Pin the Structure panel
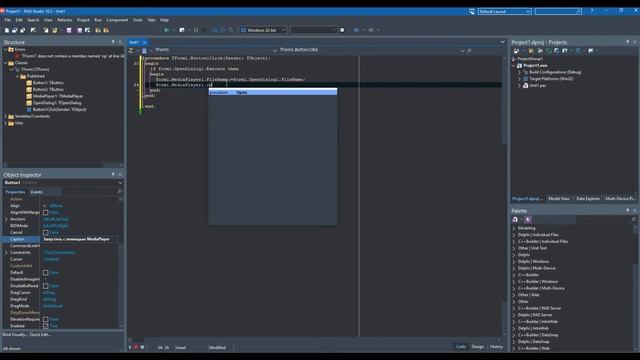 tap(113, 42)
